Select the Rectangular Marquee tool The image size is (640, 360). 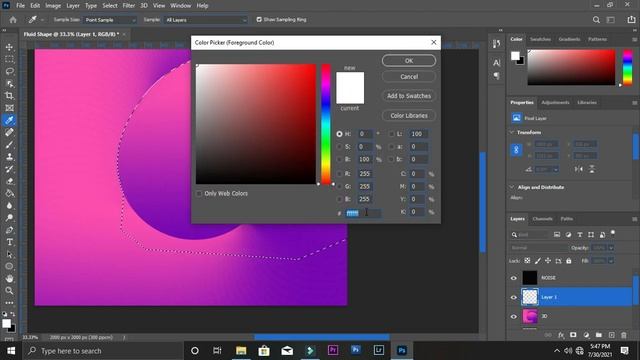tap(9, 59)
